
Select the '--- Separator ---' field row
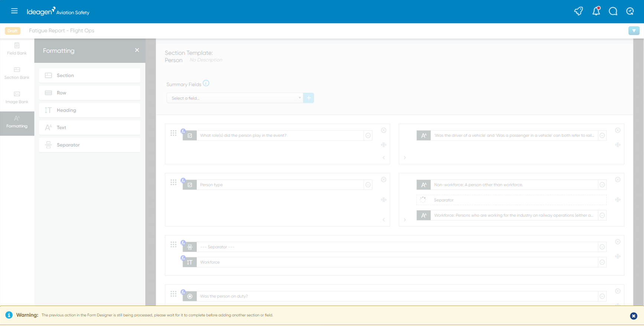click(394, 247)
